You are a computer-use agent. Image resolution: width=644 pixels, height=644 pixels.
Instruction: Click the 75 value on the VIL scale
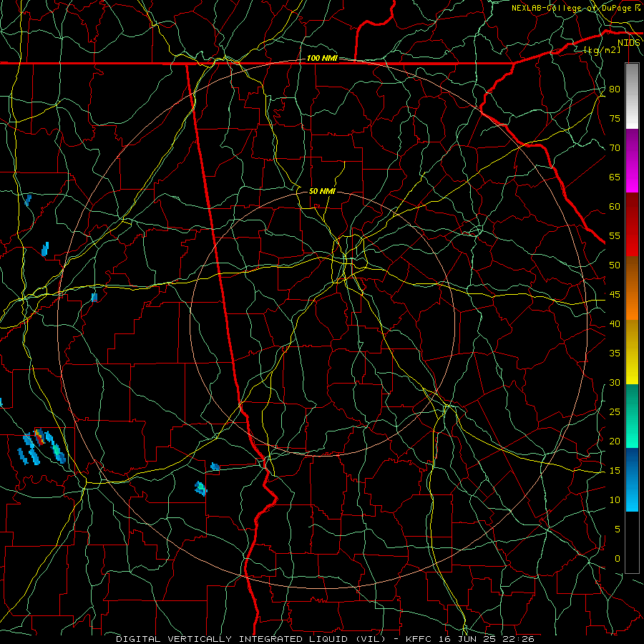[x=615, y=119]
